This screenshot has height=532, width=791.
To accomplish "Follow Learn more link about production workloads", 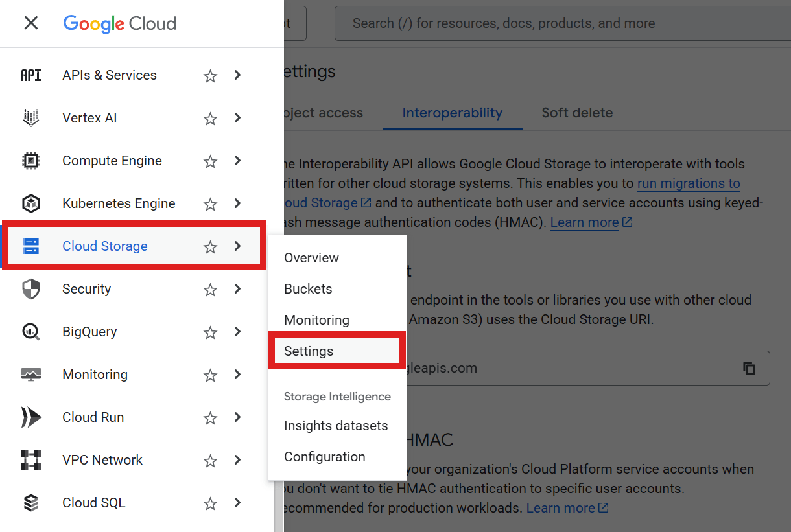I will tap(567, 508).
